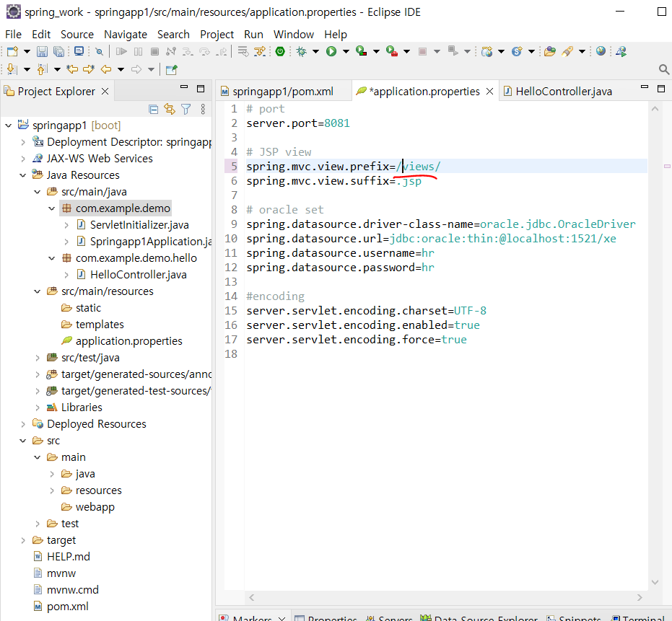Expand the Deployment Descriptor node
Image resolution: width=672 pixels, height=621 pixels.
[x=22, y=142]
